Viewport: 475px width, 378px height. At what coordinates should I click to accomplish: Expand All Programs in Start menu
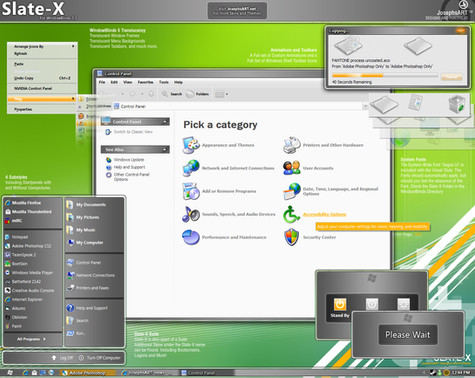31,339
